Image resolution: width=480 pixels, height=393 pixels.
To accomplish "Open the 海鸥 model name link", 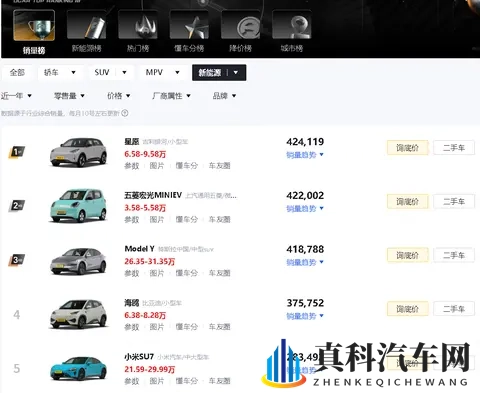I will [132, 303].
